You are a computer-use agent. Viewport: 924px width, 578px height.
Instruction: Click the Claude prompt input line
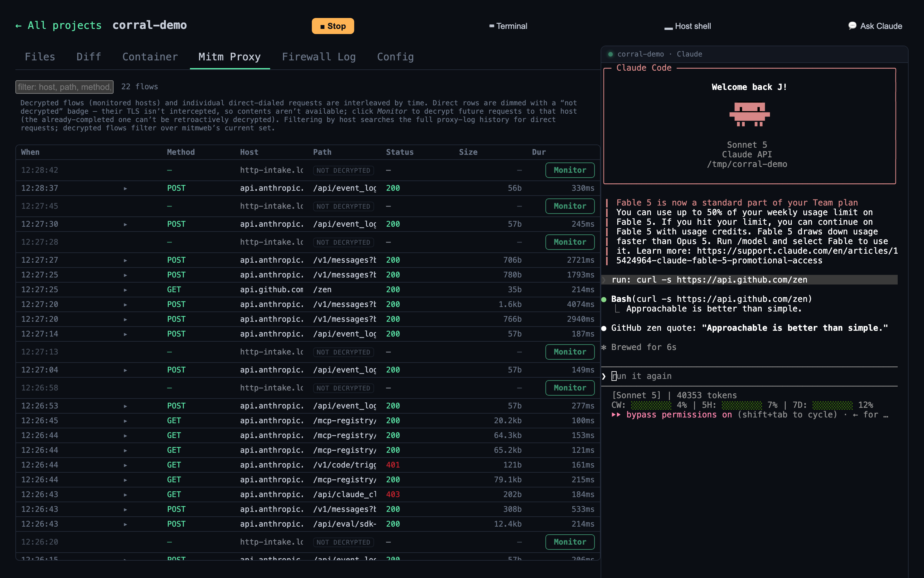point(749,376)
